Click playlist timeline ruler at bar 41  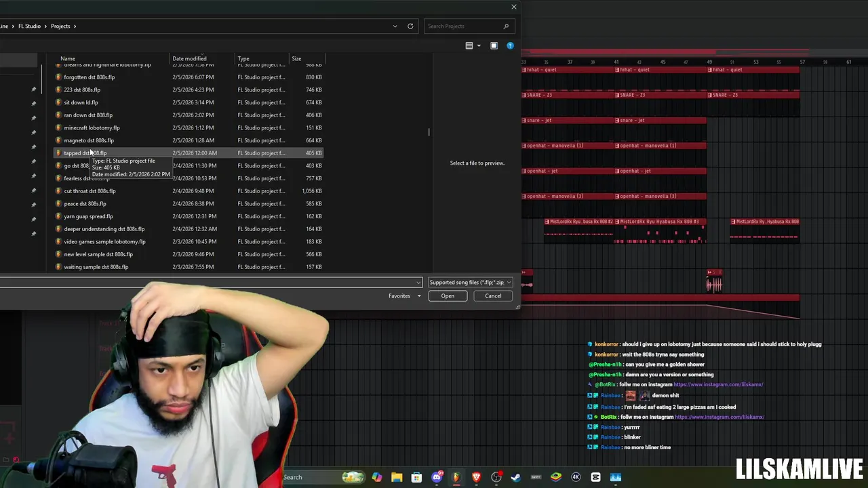click(616, 62)
